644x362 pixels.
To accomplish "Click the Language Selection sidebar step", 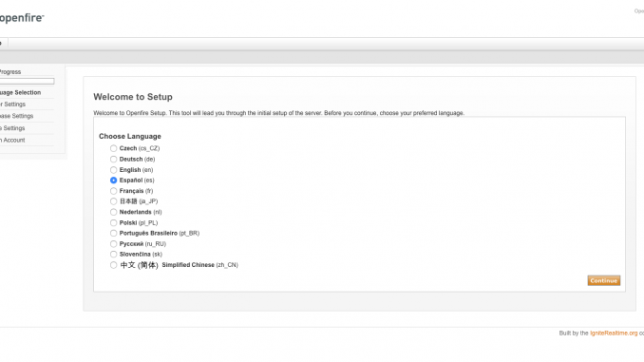I will 21,92.
